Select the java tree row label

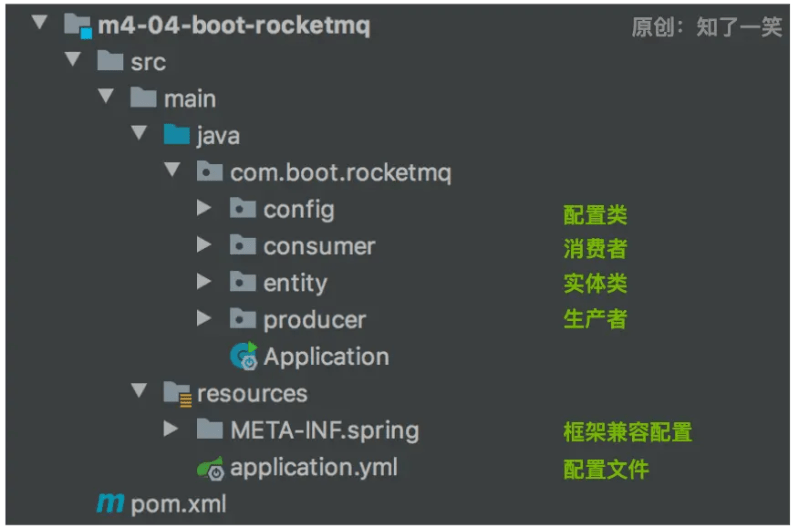(218, 136)
